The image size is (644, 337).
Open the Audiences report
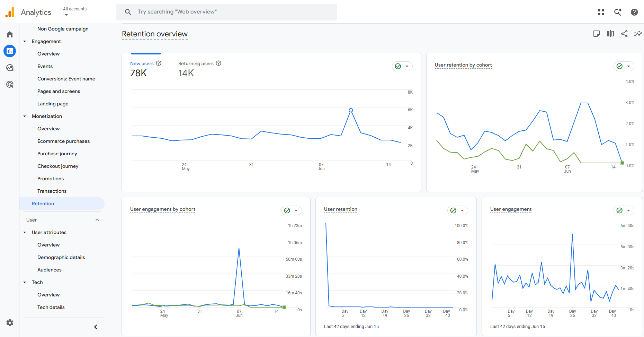click(50, 270)
